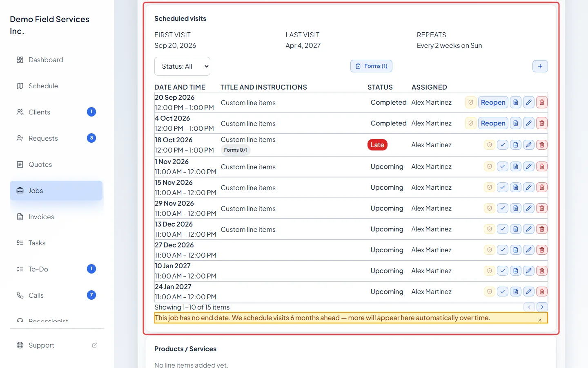
Task: Delete the 15 Nov 2026 visit
Action: pos(542,187)
